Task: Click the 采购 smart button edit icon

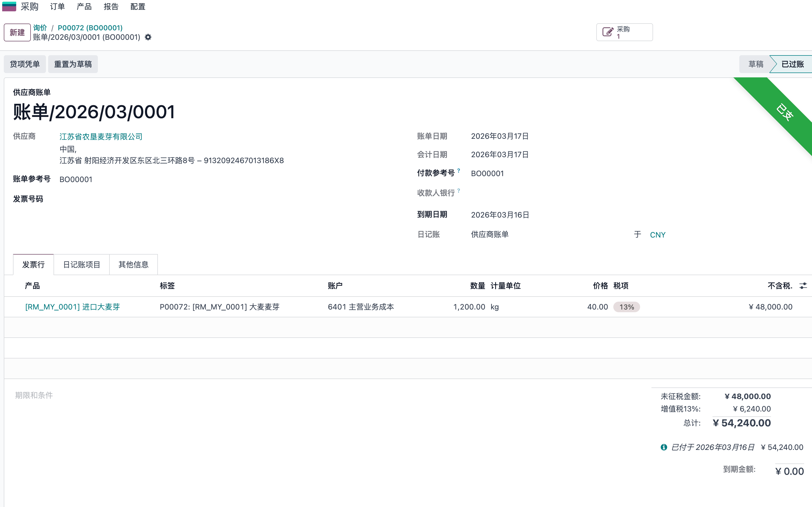Action: (x=608, y=32)
